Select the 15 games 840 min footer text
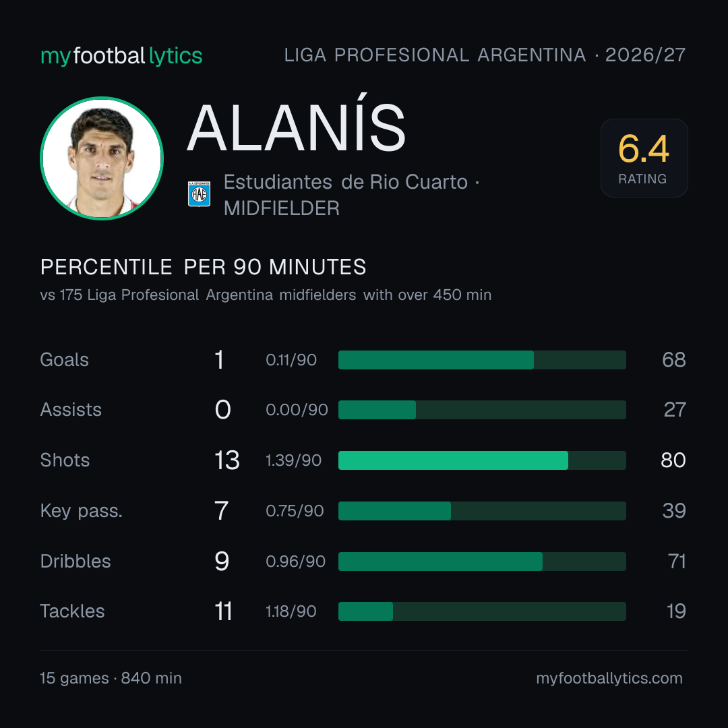 111,678
